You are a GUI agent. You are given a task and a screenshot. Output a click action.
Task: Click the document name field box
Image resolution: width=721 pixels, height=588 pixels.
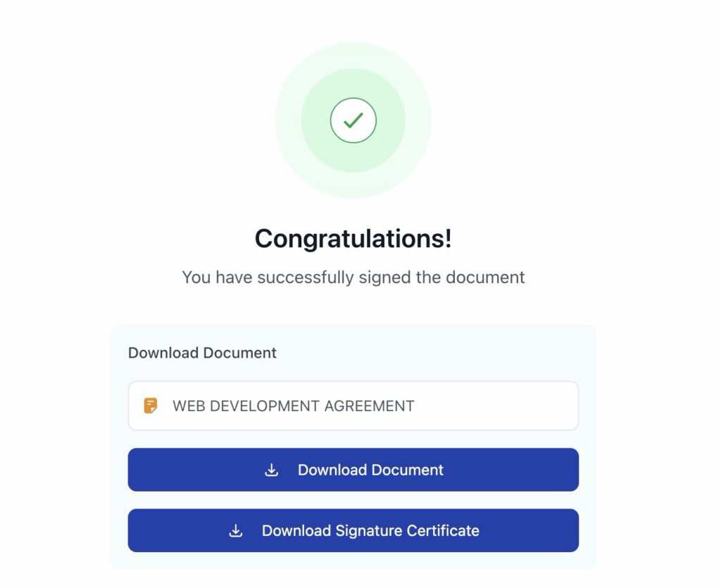pyautogui.click(x=353, y=406)
